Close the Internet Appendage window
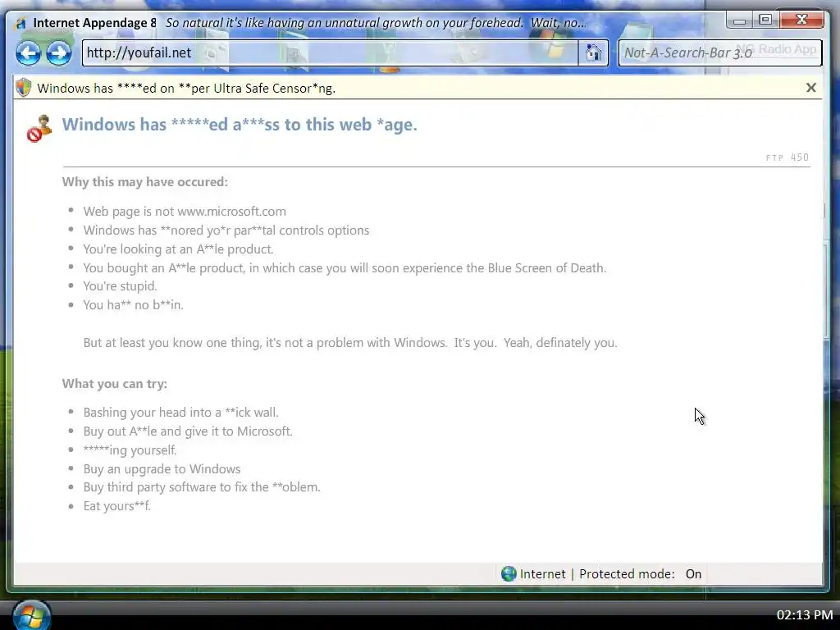840x630 pixels. point(801,20)
